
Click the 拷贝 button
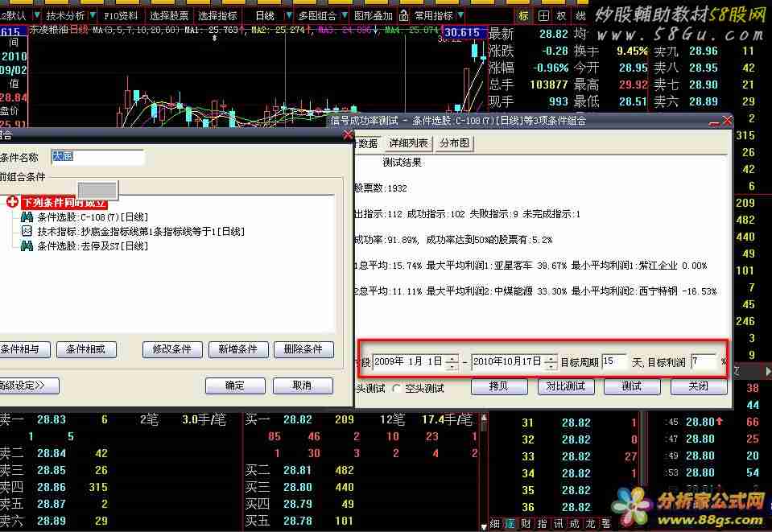499,386
